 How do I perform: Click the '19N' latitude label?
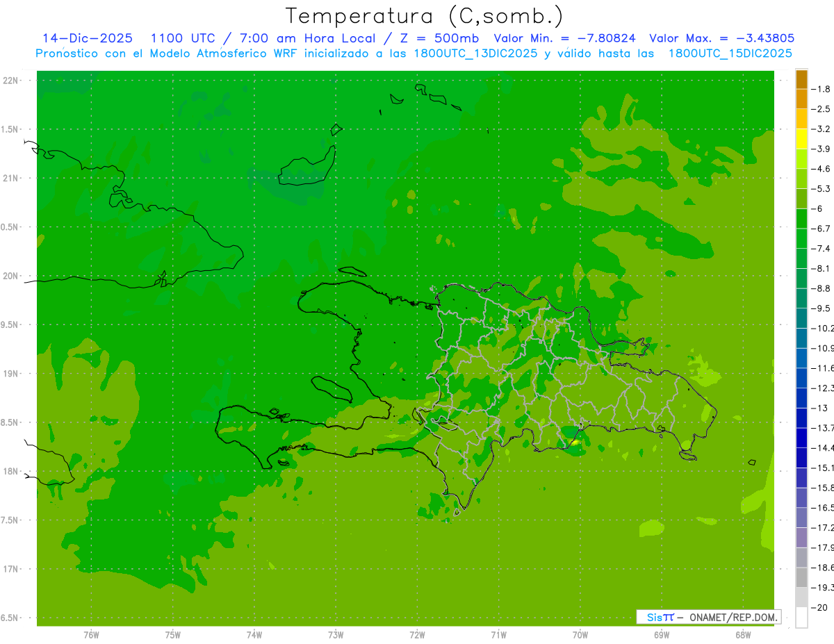pos(12,374)
